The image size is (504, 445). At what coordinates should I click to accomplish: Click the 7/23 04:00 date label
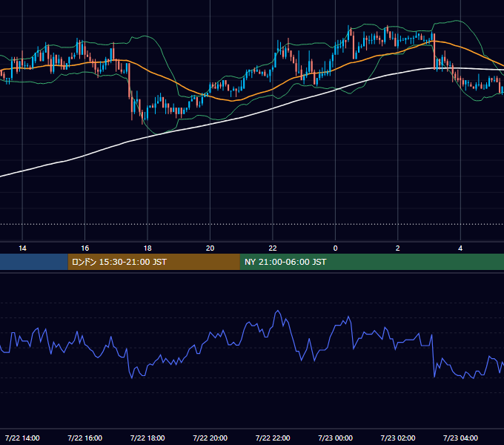click(460, 438)
